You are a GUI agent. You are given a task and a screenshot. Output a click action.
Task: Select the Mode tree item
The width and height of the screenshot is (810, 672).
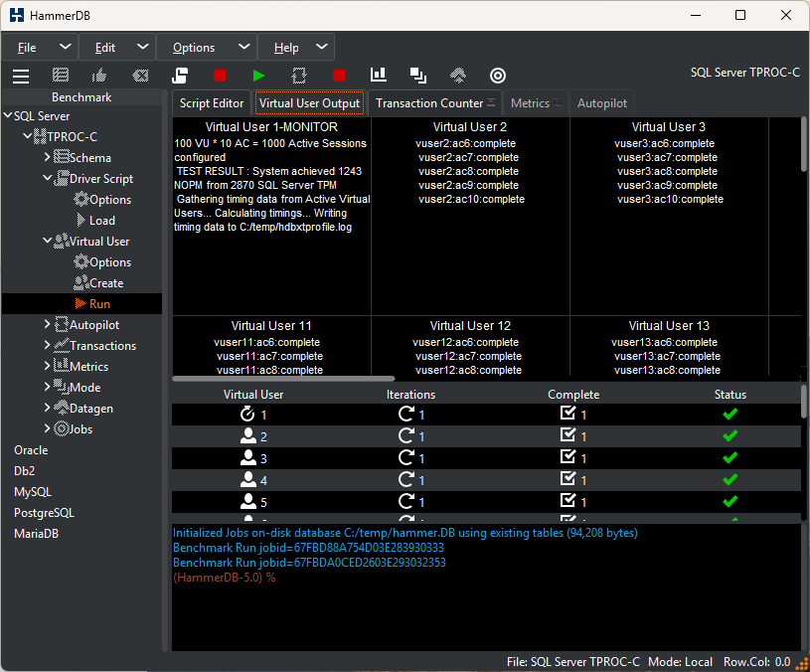[x=84, y=388]
